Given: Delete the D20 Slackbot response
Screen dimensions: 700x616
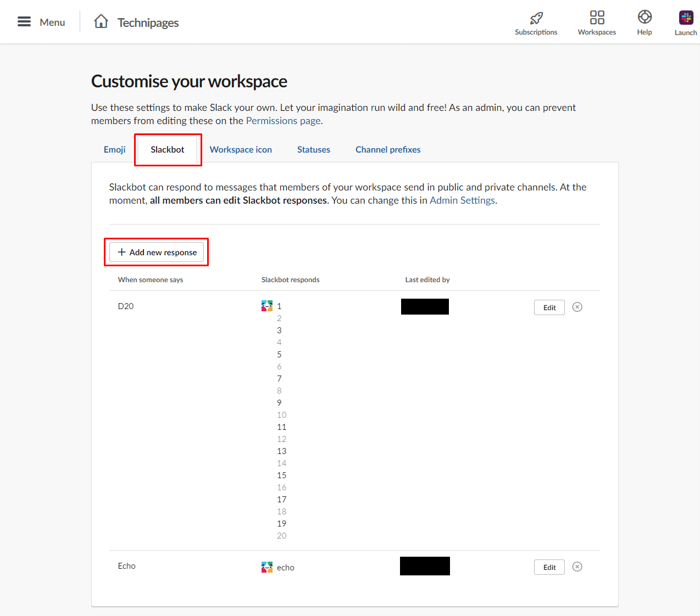Looking at the screenshot, I should (577, 307).
